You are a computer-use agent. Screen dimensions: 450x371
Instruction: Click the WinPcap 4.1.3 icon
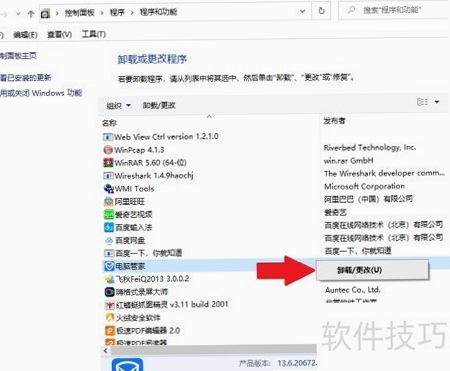[x=108, y=150]
